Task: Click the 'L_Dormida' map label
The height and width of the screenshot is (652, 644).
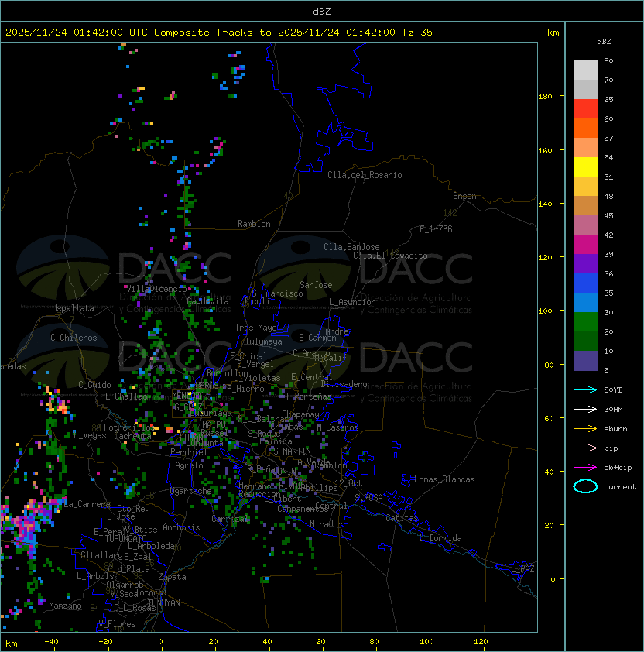Action: (x=440, y=538)
